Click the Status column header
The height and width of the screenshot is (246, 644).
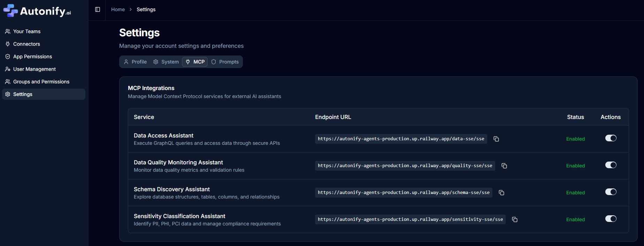(575, 117)
